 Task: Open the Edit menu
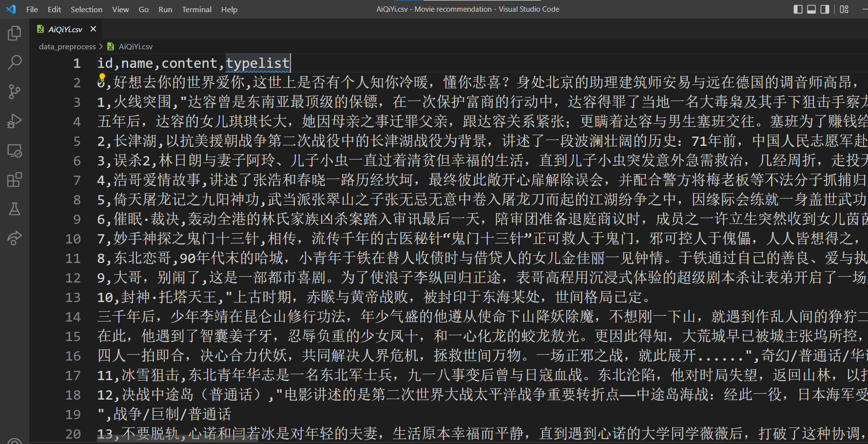pos(54,9)
